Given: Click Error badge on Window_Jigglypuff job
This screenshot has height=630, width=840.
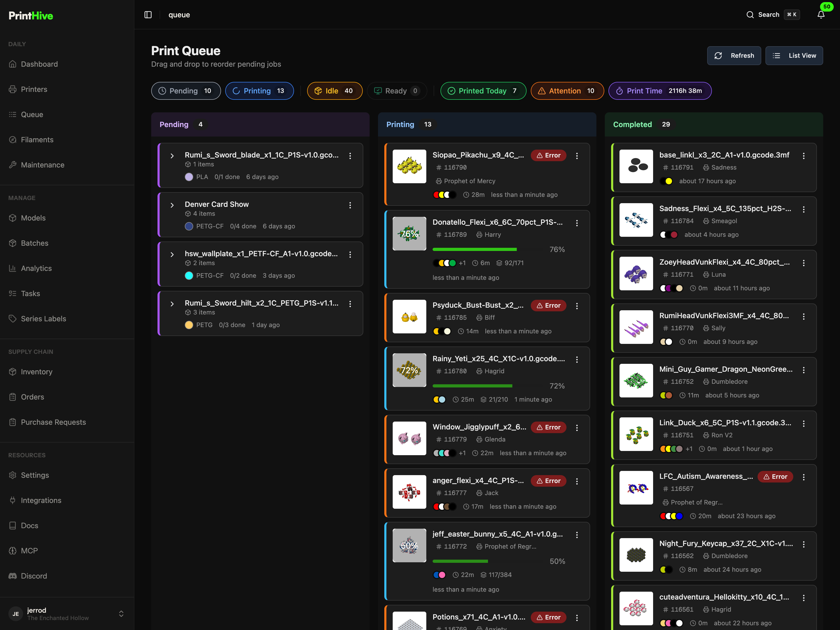Looking at the screenshot, I should coord(548,427).
